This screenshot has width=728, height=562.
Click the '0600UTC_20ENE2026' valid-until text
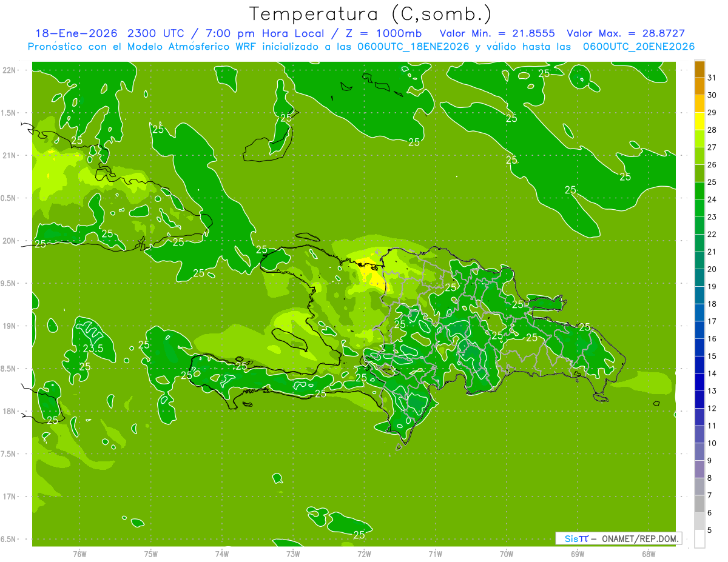[639, 47]
